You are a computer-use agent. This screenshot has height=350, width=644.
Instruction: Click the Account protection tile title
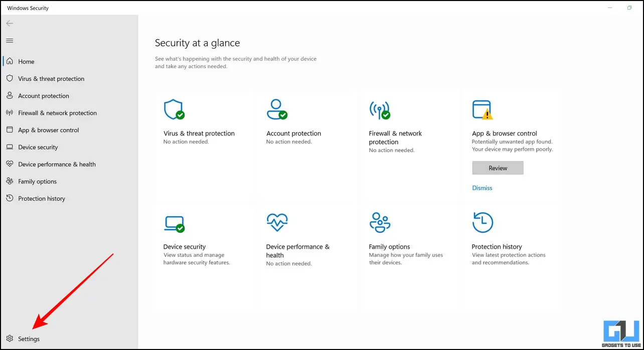point(293,133)
